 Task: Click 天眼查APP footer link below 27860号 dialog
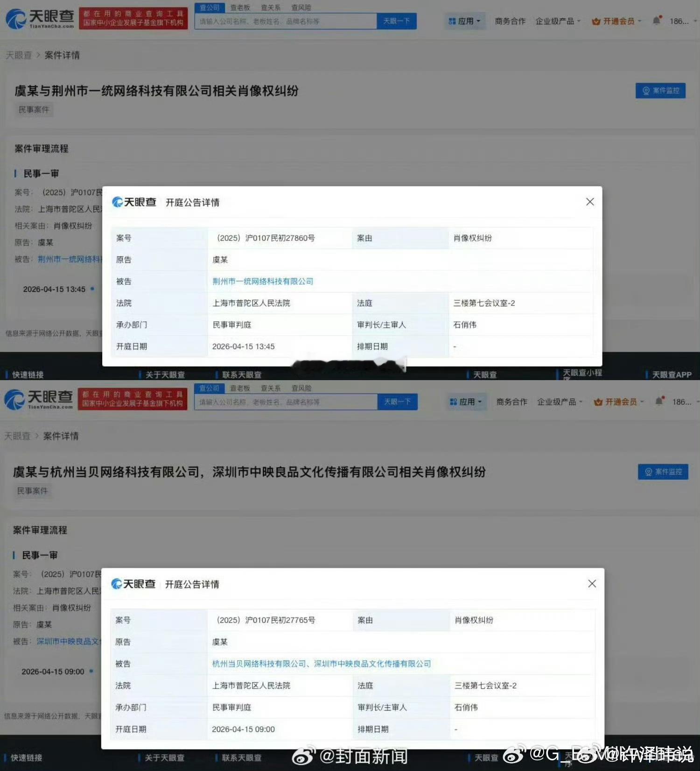(672, 375)
